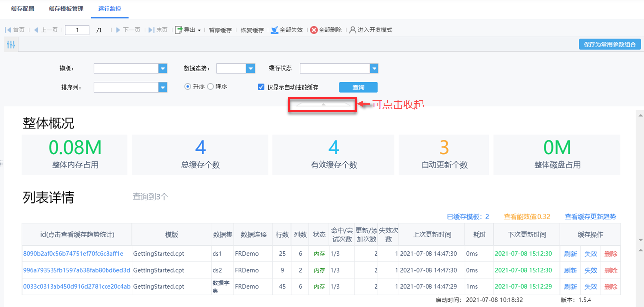This screenshot has width=644, height=307.
Task: Go to next page (下一页)
Action: click(128, 30)
